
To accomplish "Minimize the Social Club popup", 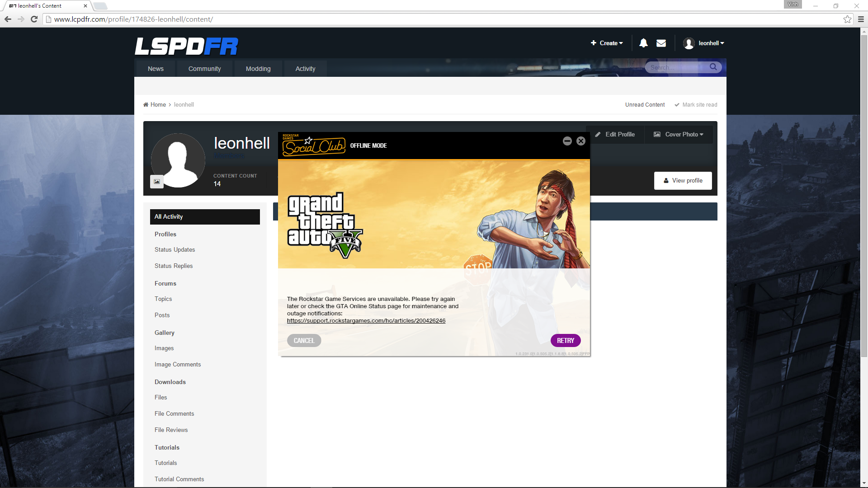I will point(567,141).
